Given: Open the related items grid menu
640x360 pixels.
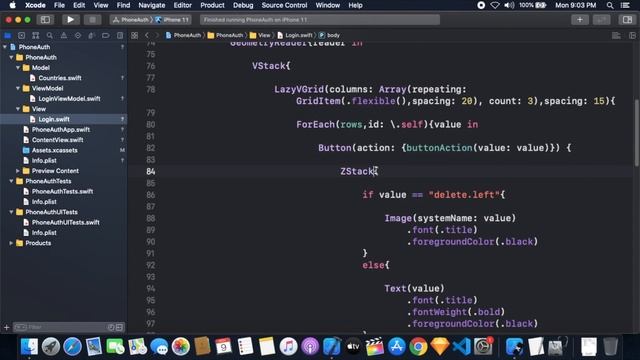Looking at the screenshot, I should click(134, 36).
